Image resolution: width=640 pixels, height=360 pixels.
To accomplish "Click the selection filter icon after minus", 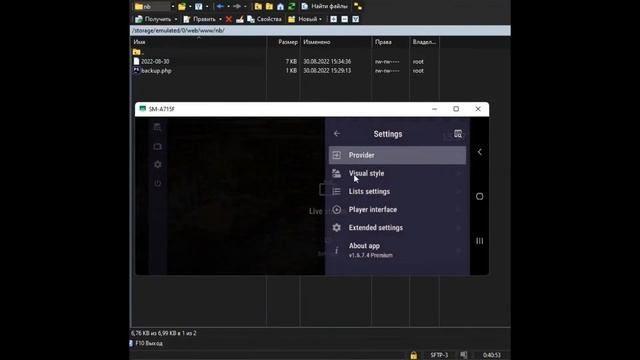I will (x=356, y=19).
